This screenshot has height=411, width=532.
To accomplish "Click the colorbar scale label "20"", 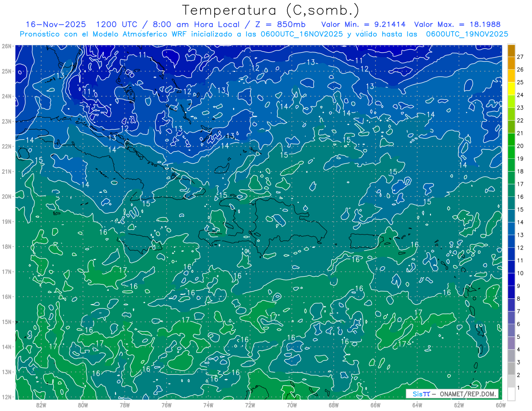I will tap(520, 145).
